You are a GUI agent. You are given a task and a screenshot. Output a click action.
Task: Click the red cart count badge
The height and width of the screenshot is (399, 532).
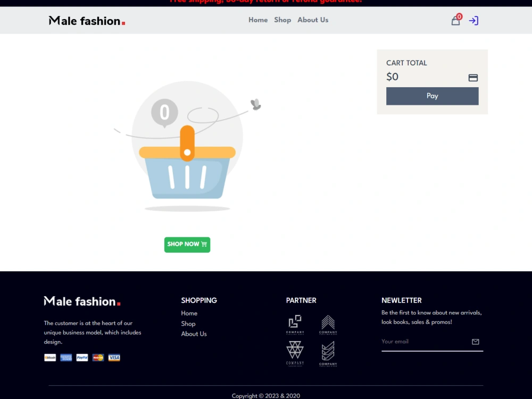click(x=459, y=16)
